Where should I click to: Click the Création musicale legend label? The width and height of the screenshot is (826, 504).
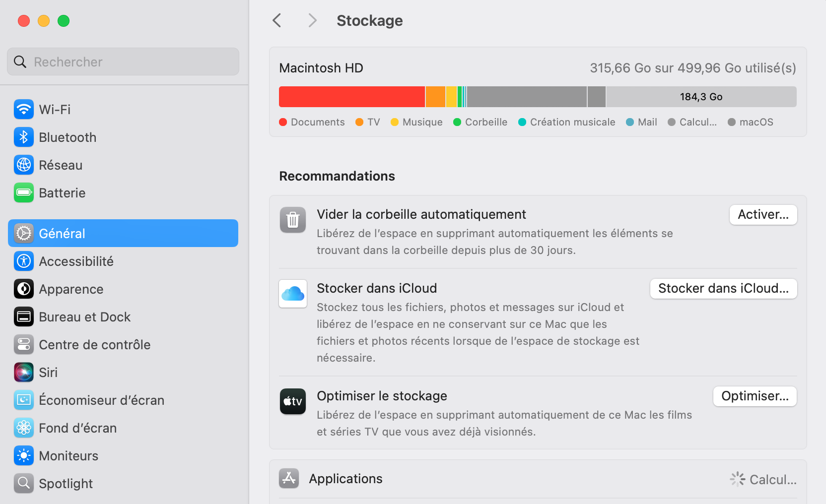click(x=572, y=122)
